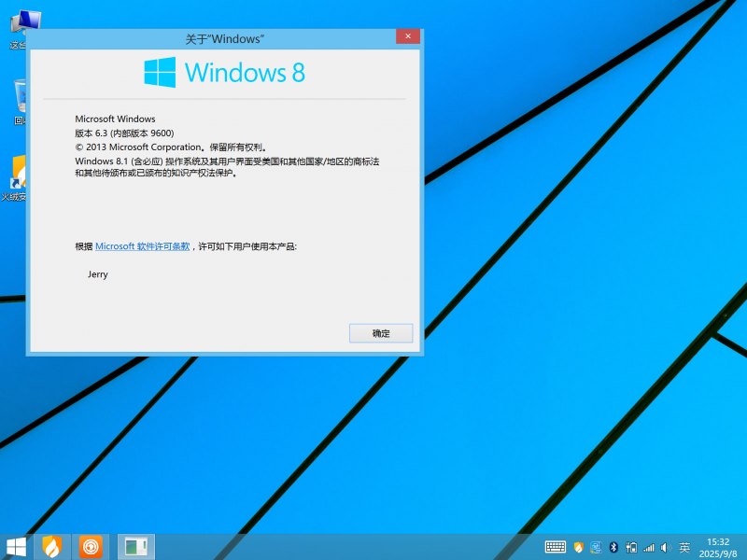Switch input language via 英 indicator
Viewport: 747px width, 560px height.
pyautogui.click(x=684, y=548)
